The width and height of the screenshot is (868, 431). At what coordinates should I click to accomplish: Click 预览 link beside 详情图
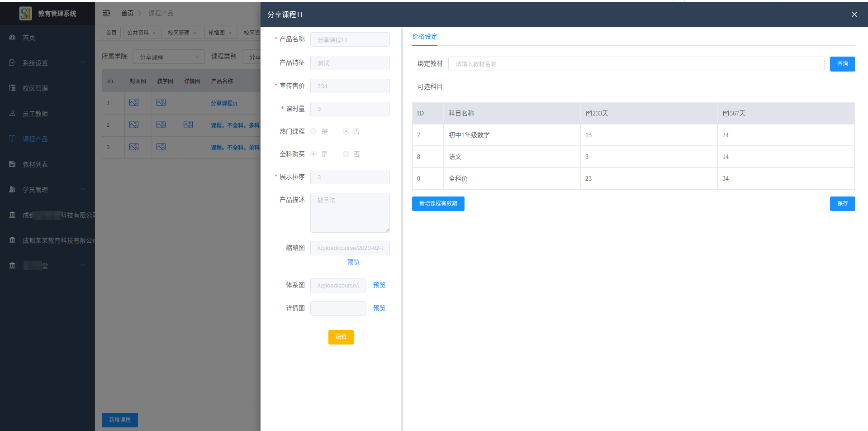coord(379,308)
